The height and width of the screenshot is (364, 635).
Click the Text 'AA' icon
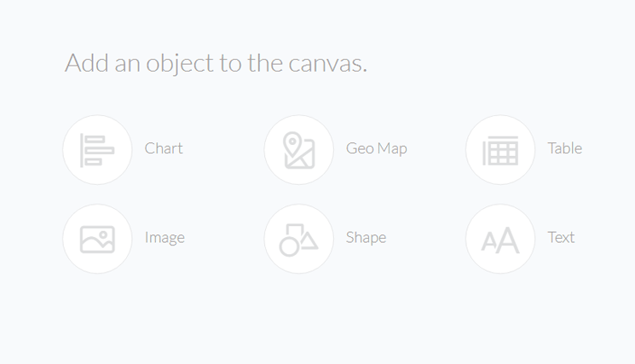[x=500, y=240]
